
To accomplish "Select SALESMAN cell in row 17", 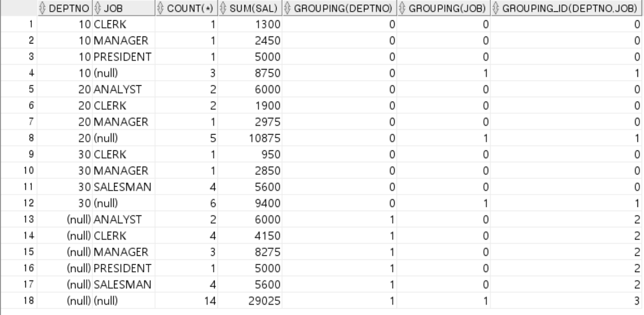I will pos(122,284).
